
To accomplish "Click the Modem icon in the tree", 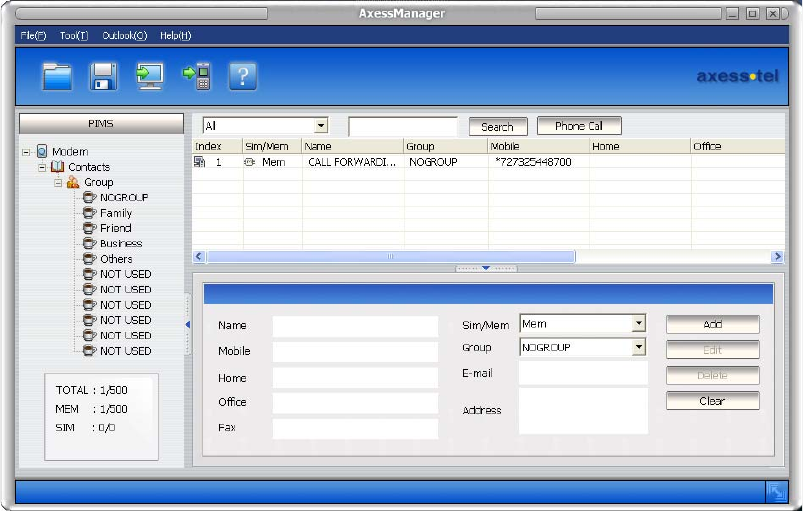I will point(42,151).
